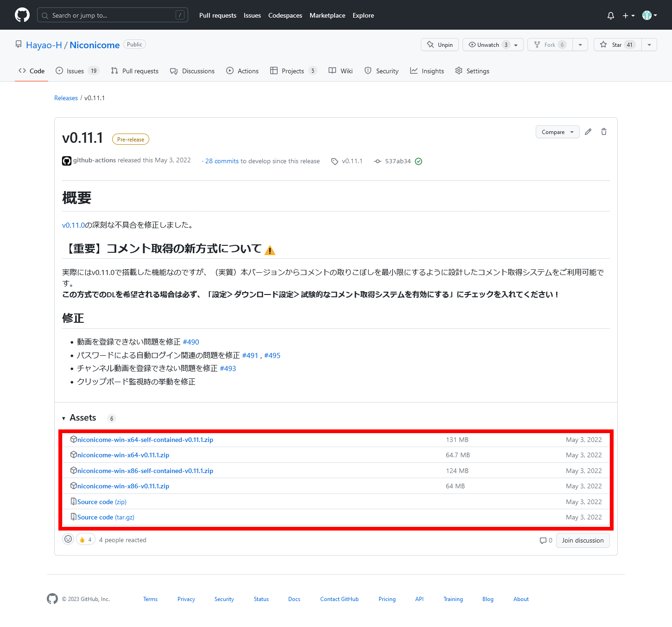
Task: Switch to the Security tab
Action: pos(381,71)
